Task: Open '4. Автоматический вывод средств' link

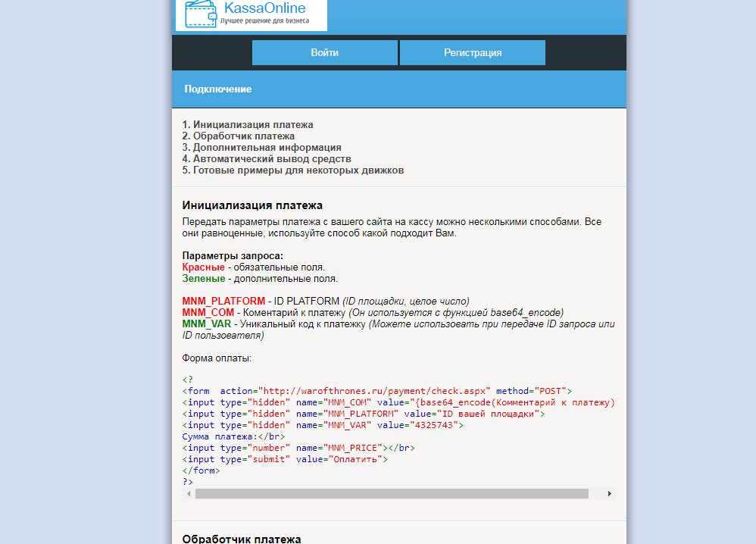Action: [267, 158]
